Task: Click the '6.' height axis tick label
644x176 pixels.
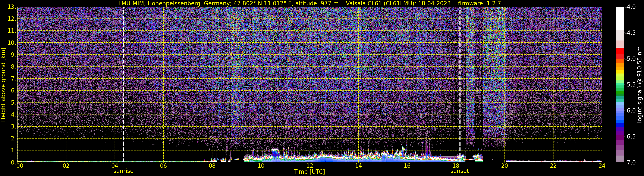Action: tap(13, 91)
